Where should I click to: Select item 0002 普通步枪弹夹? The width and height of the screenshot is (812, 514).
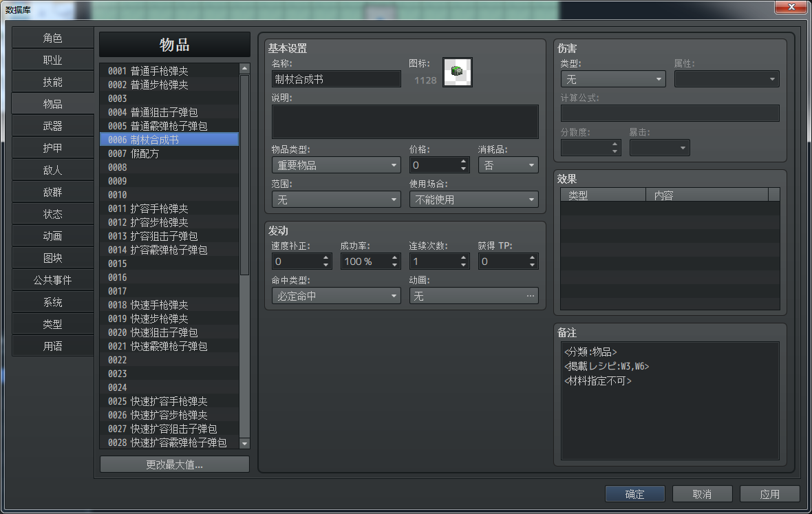(x=169, y=85)
